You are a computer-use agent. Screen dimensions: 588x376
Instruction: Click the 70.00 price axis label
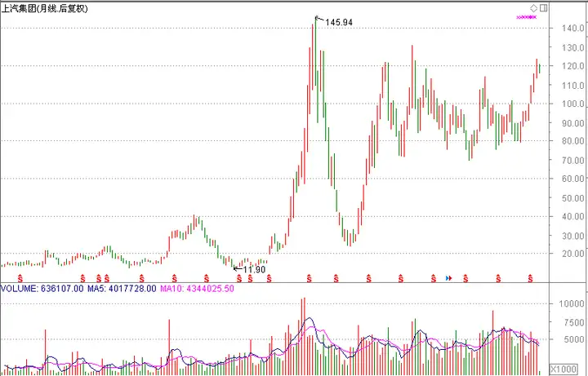572,161
